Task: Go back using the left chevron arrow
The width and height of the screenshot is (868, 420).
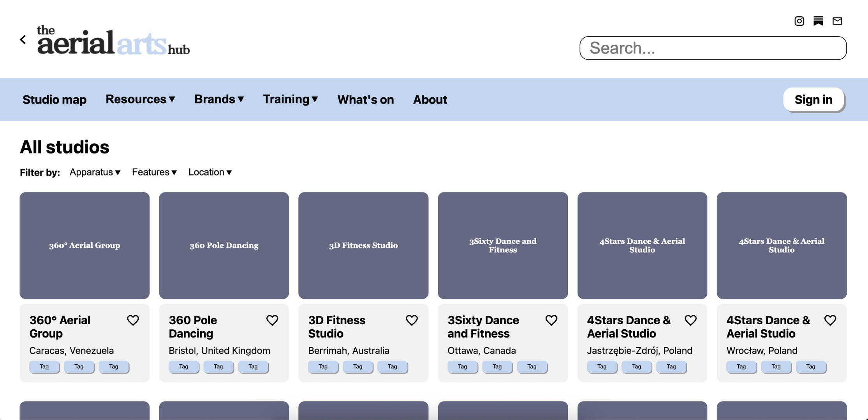Action: [23, 40]
